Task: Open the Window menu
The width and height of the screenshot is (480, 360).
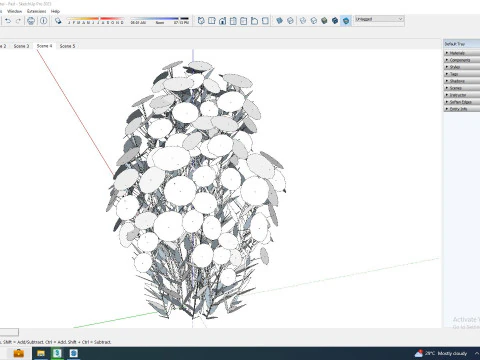Action: point(15,11)
